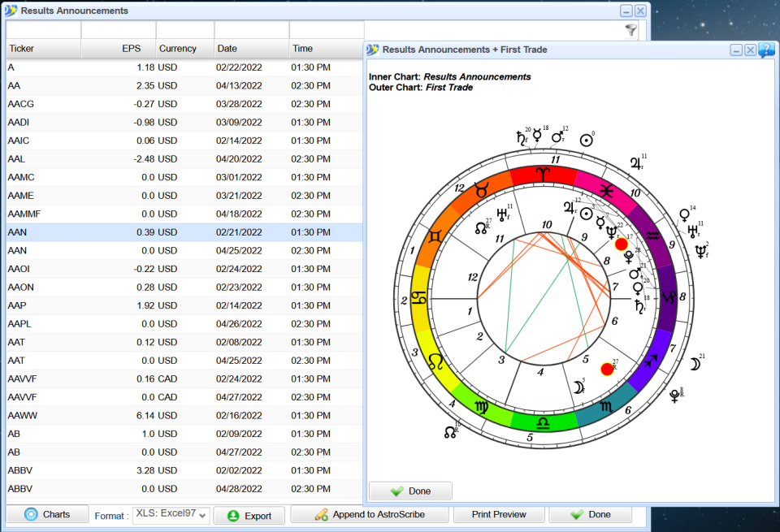Click the EPS value 6.14
Viewport: 780px width, 532px height.
pos(145,415)
